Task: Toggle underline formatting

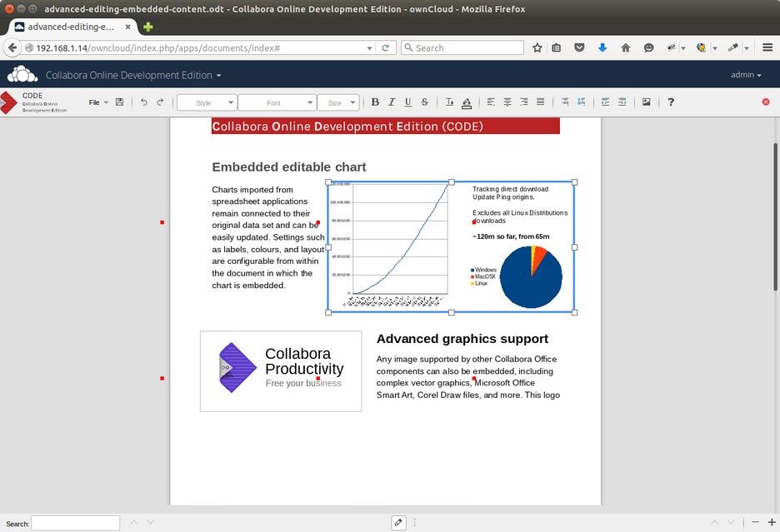Action: (407, 102)
